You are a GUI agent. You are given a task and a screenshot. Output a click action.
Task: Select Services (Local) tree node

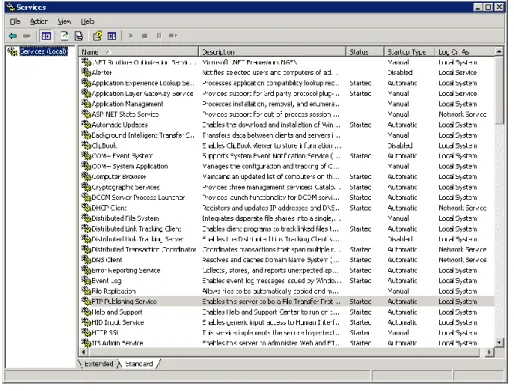click(x=43, y=51)
